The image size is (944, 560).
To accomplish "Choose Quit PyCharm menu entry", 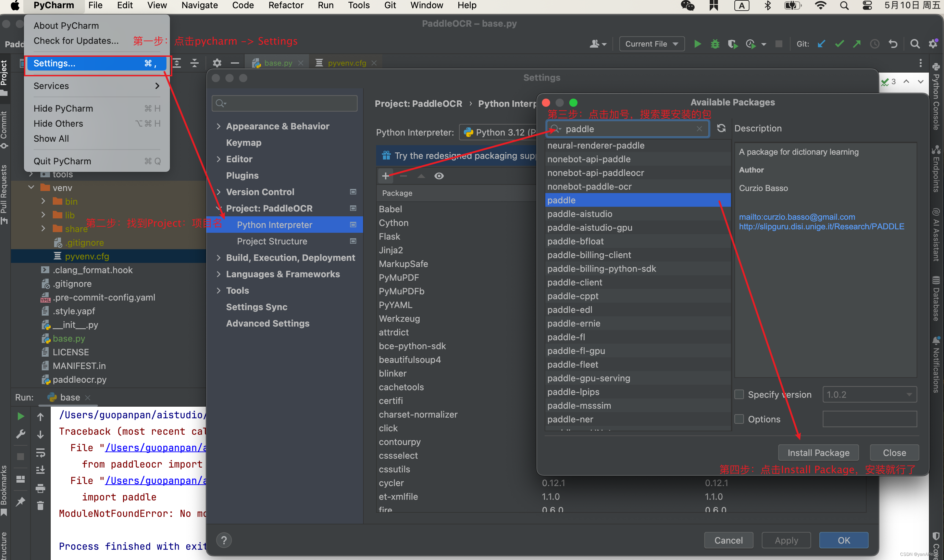I will (96, 161).
